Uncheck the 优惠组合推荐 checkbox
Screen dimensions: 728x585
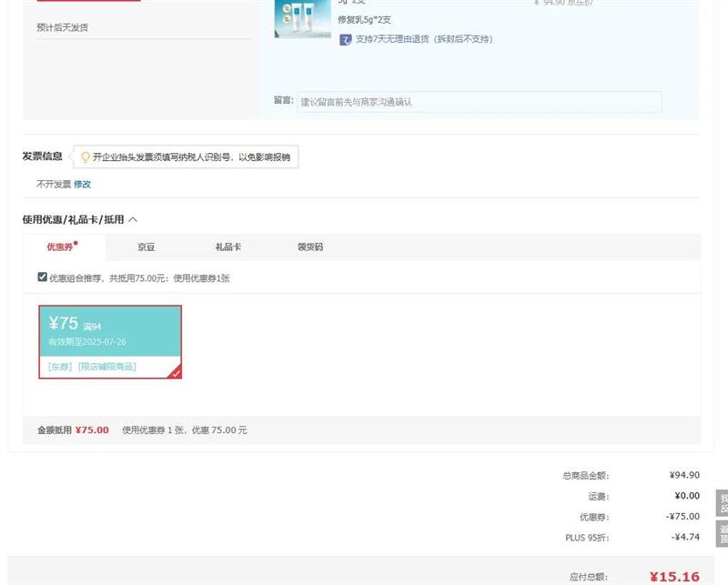tap(43, 277)
